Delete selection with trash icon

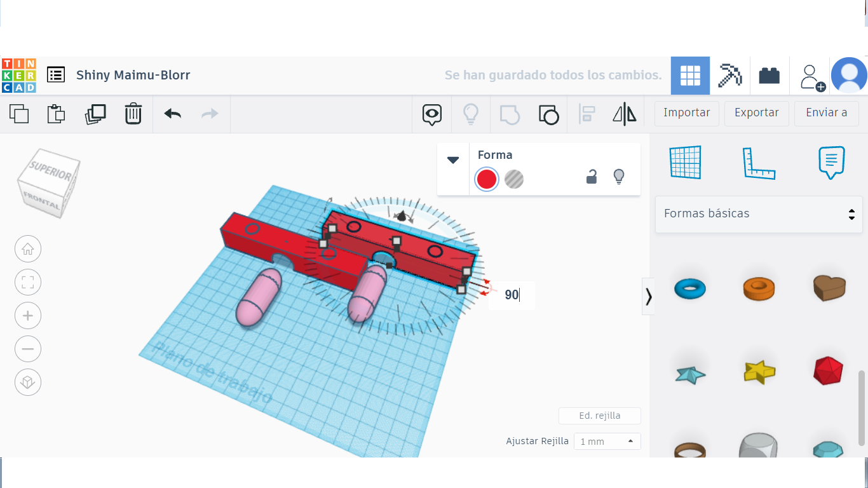coord(133,114)
